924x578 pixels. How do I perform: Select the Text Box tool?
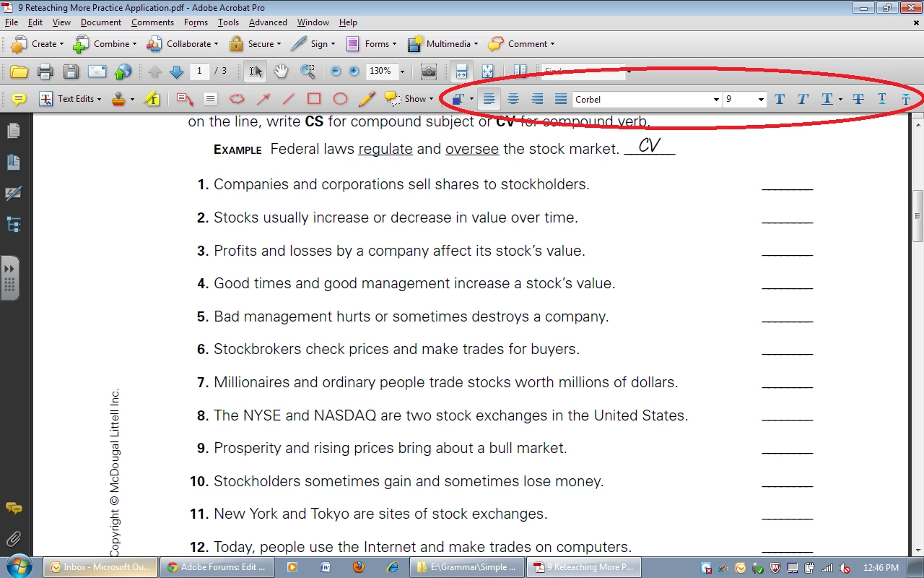[210, 99]
